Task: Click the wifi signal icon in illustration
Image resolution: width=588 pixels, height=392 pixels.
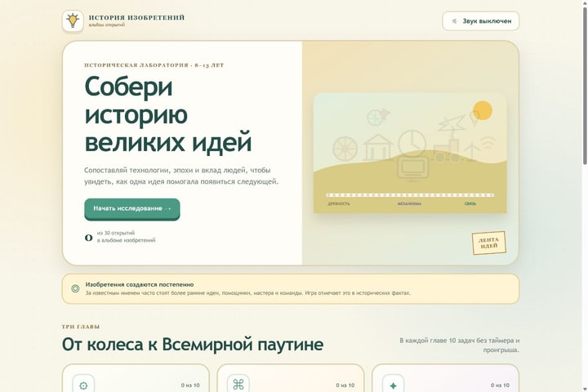Action: coord(488,143)
